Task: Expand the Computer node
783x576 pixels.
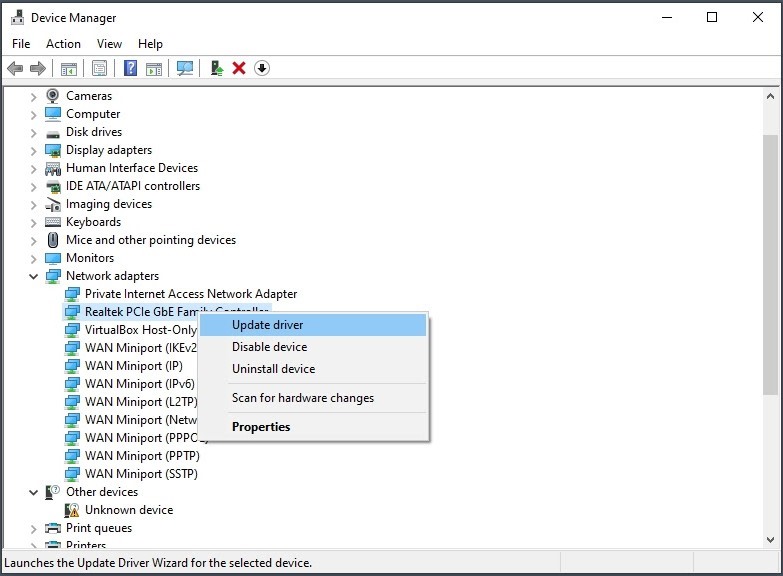Action: click(33, 114)
